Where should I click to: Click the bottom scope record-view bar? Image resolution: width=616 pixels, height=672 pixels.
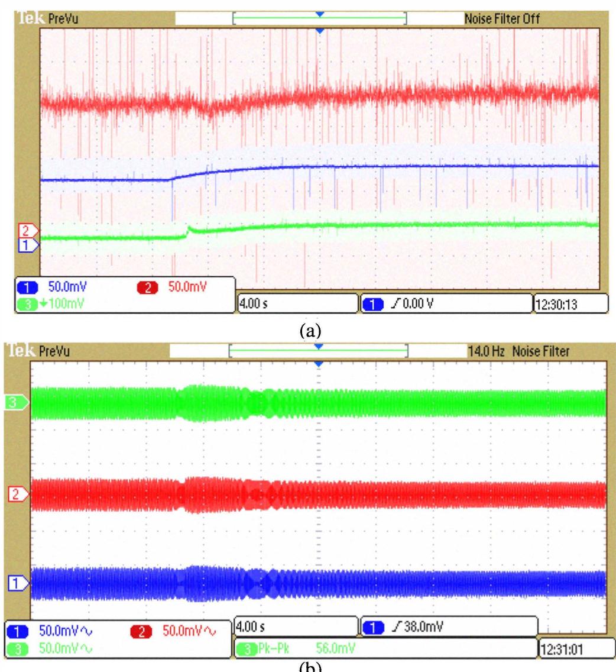[318, 351]
